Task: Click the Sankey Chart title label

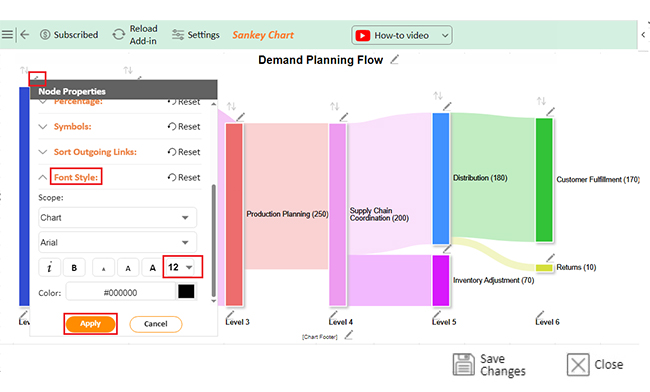Action: [x=263, y=35]
